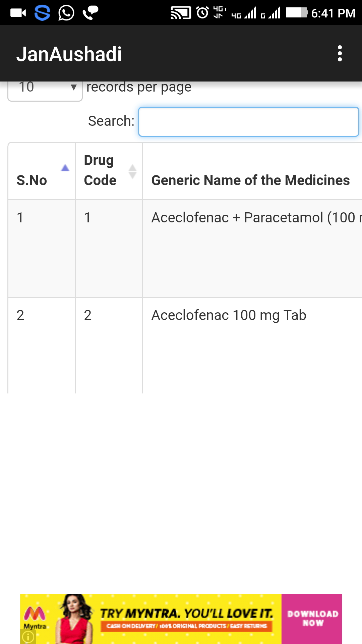Select the Aceclofenac + Paracetamol row

click(185, 249)
